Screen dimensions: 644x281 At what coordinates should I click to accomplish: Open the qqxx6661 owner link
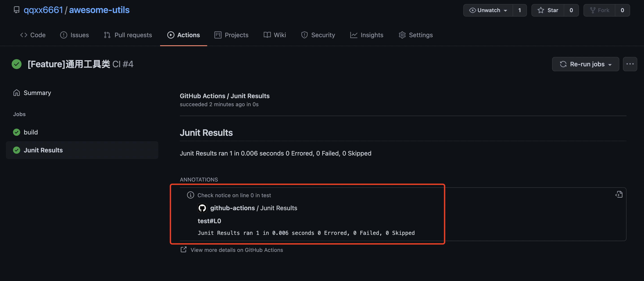(43, 10)
